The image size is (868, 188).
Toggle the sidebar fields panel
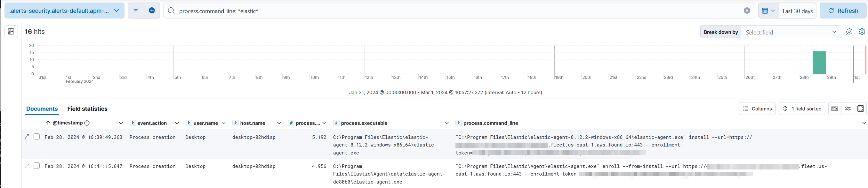[x=11, y=32]
